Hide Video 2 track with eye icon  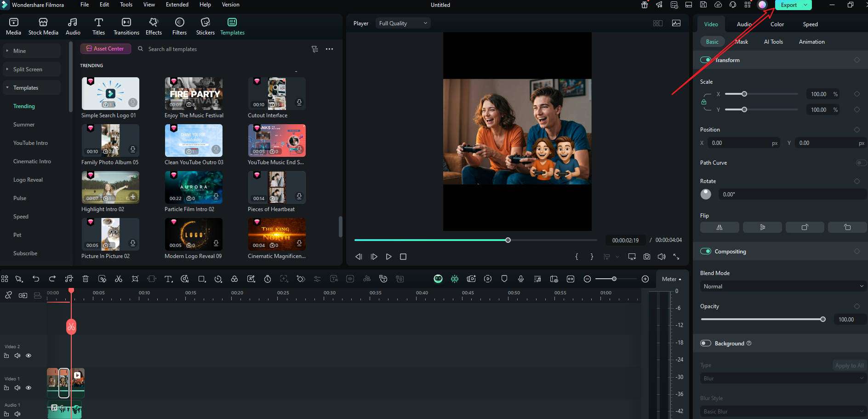click(x=29, y=356)
